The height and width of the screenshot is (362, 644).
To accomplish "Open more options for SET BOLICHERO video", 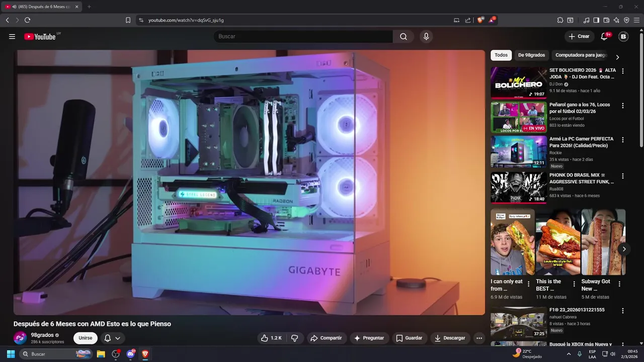I will (x=623, y=71).
